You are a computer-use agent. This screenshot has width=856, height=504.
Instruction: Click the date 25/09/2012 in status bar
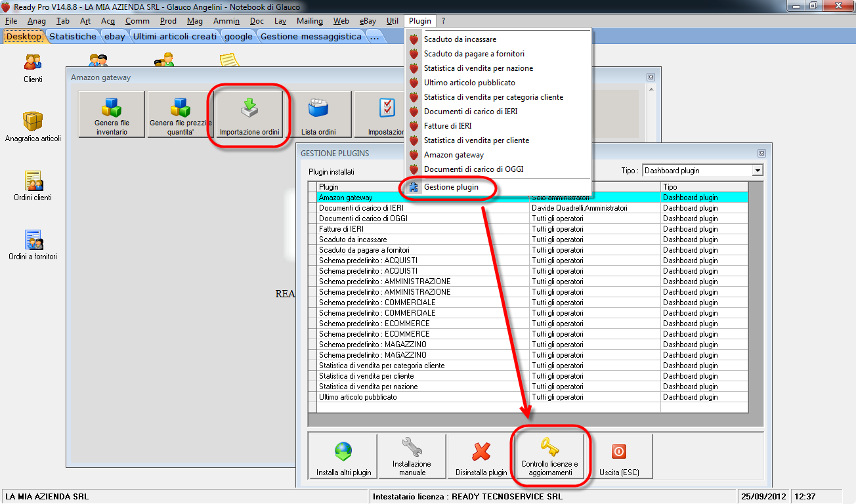(x=763, y=496)
